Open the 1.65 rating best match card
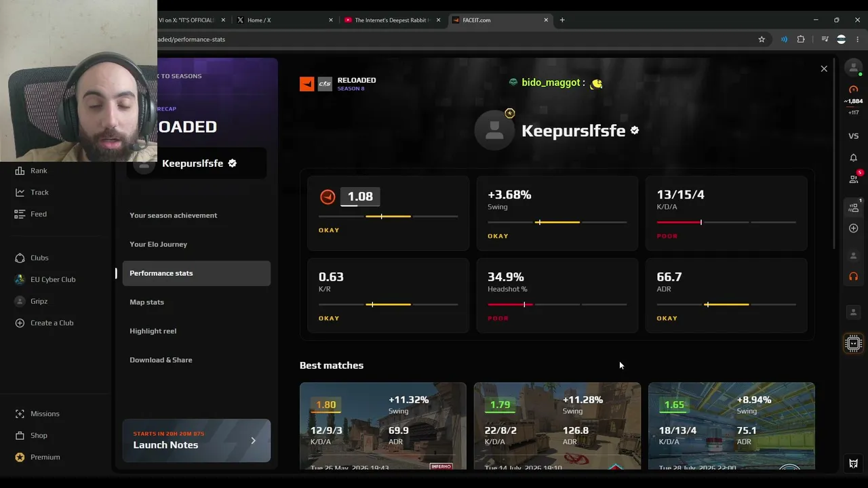The height and width of the screenshot is (488, 868). (732, 426)
